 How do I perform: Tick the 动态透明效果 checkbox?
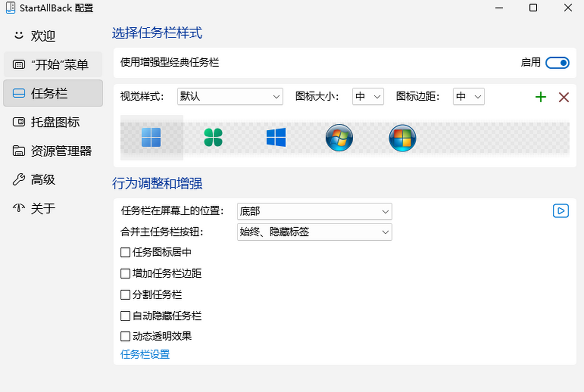click(125, 336)
